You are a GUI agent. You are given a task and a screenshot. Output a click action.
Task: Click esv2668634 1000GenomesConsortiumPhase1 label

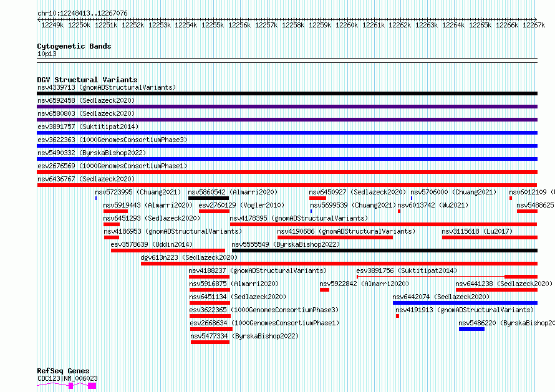coord(264,323)
